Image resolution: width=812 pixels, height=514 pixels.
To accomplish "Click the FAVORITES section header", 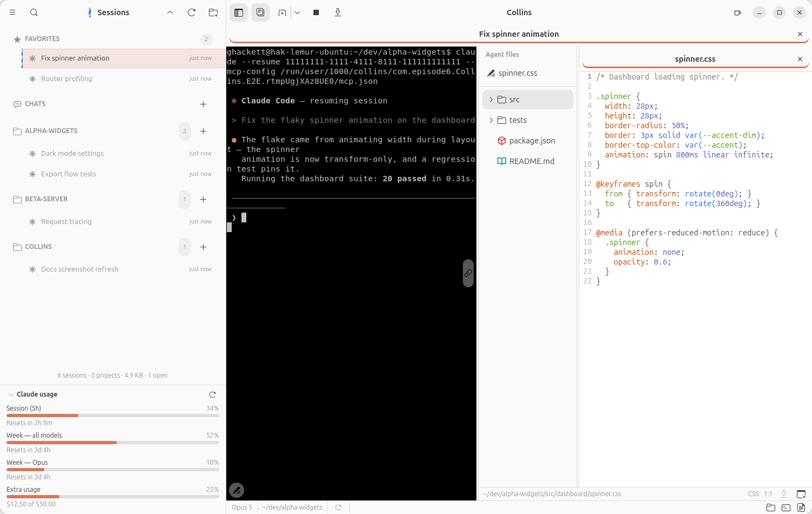I will (x=42, y=39).
